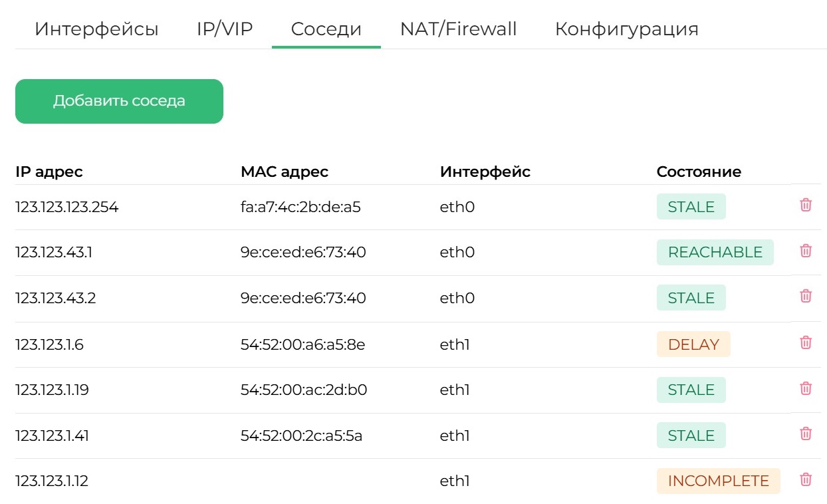
Task: Open the Конфигурация tab
Action: tap(626, 29)
